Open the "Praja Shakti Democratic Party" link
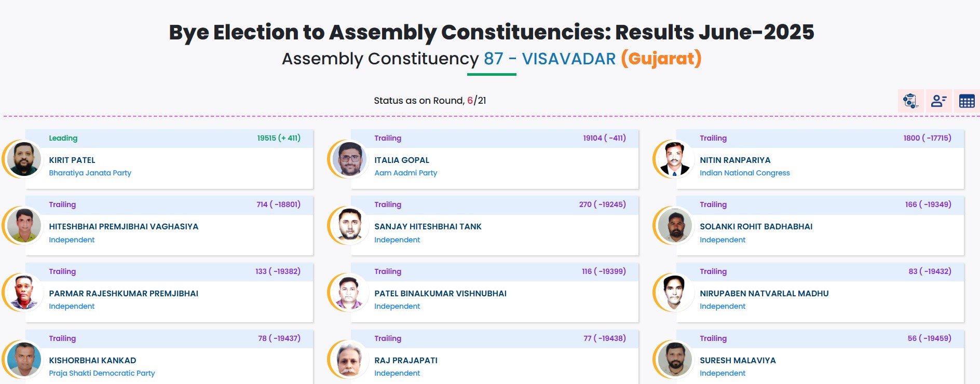The width and height of the screenshot is (980, 384). point(102,373)
